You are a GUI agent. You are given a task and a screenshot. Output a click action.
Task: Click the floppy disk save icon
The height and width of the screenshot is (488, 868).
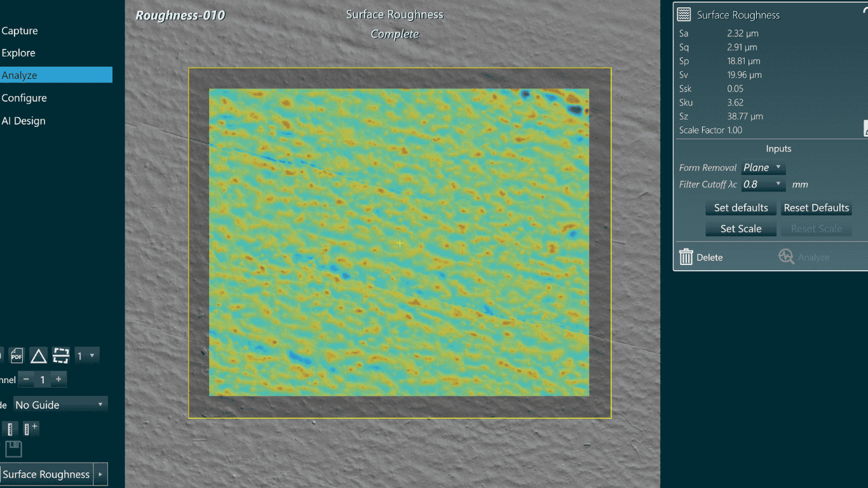[13, 449]
